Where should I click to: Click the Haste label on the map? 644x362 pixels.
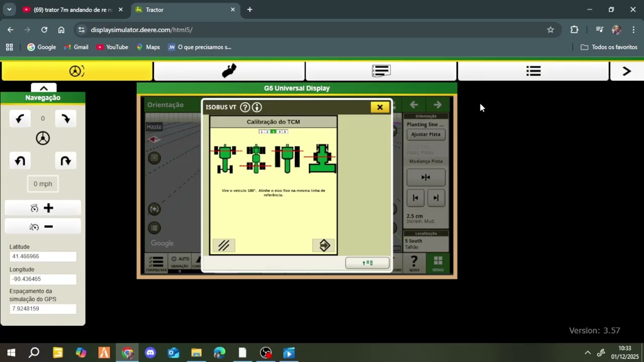154,127
